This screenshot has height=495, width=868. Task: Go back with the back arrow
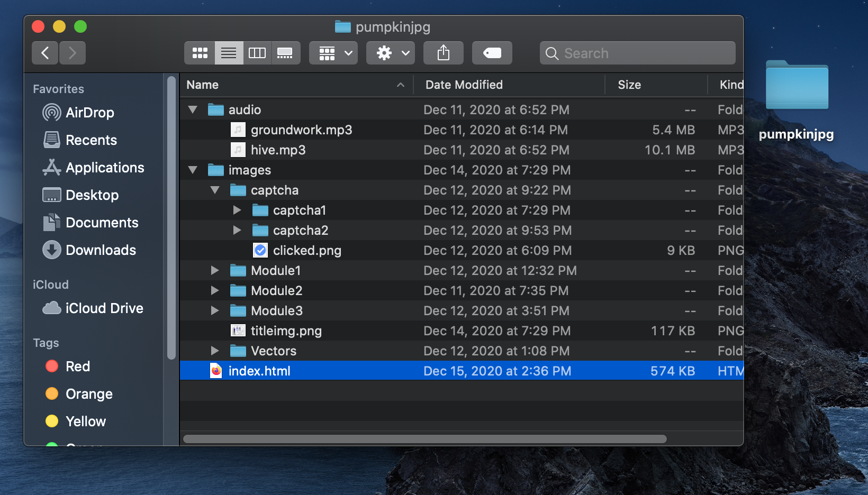(x=45, y=53)
